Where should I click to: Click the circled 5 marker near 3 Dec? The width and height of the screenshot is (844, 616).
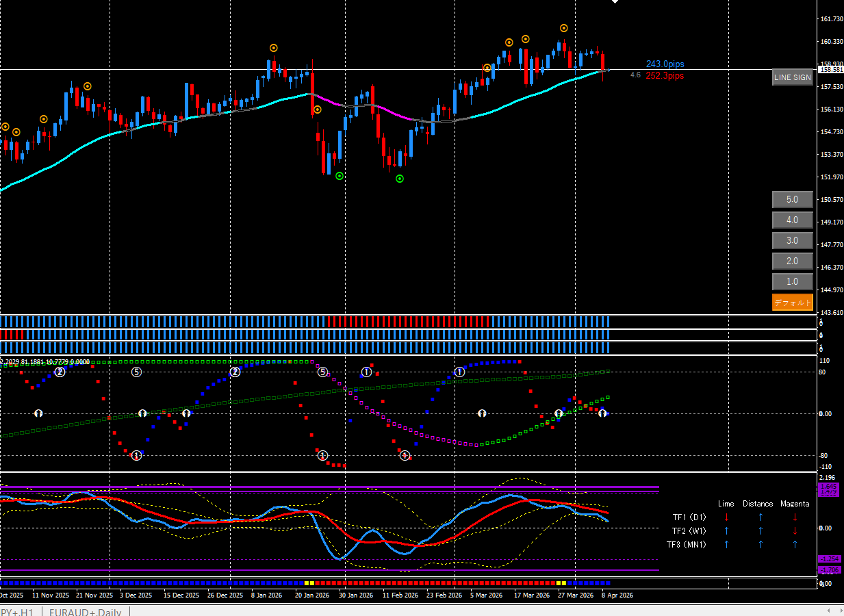[x=136, y=372]
